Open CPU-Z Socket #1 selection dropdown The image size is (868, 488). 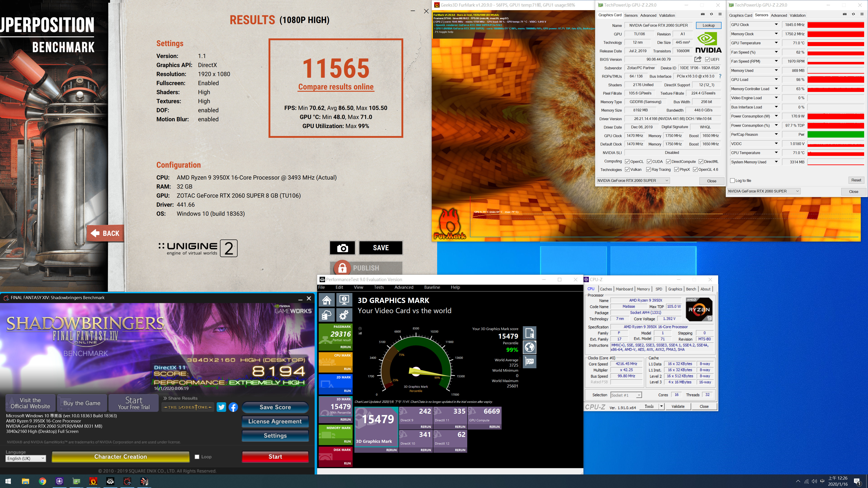[x=626, y=395]
